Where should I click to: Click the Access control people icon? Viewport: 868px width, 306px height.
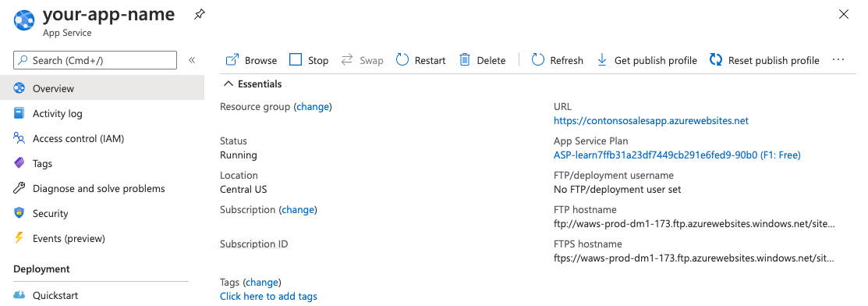click(x=19, y=139)
